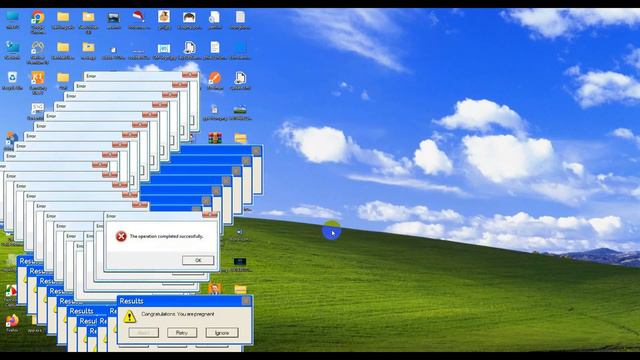The height and width of the screenshot is (360, 640).
Task: Click OK in the front Error dialog
Action: coord(198,260)
